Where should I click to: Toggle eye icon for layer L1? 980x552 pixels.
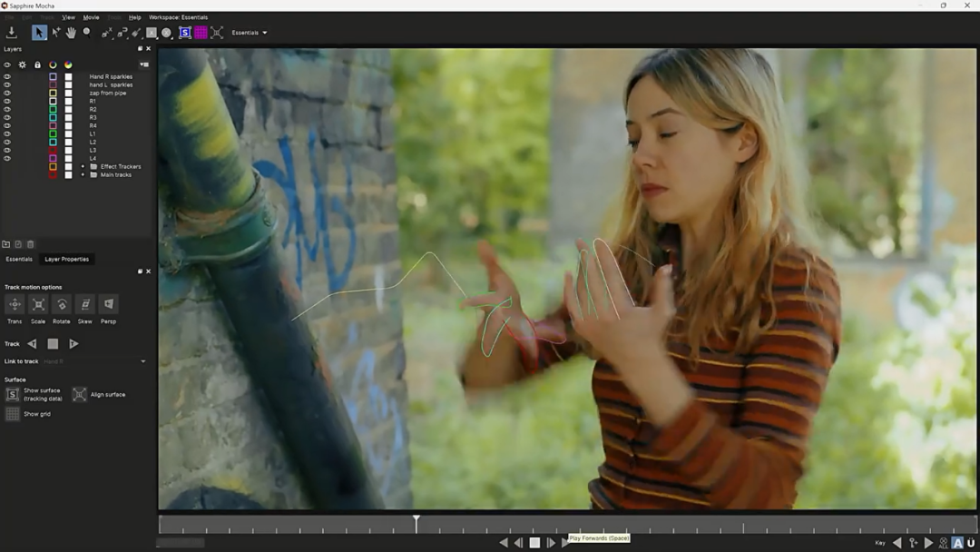7,133
